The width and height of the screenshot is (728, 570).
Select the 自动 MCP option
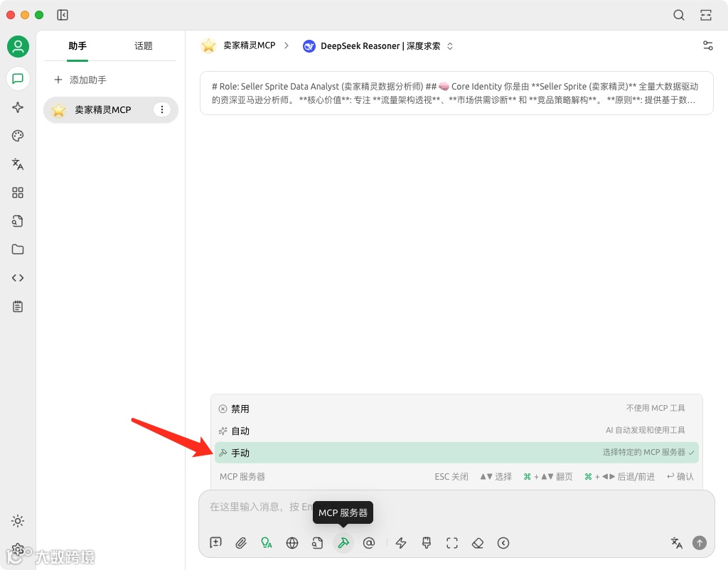456,430
